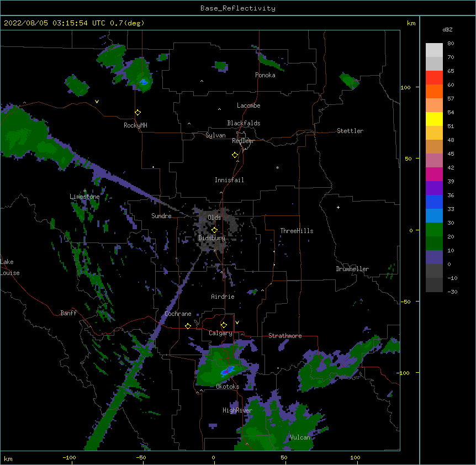476x465 pixels.
Task: Click the white plus marker north of Drumheller
Action: click(x=338, y=207)
